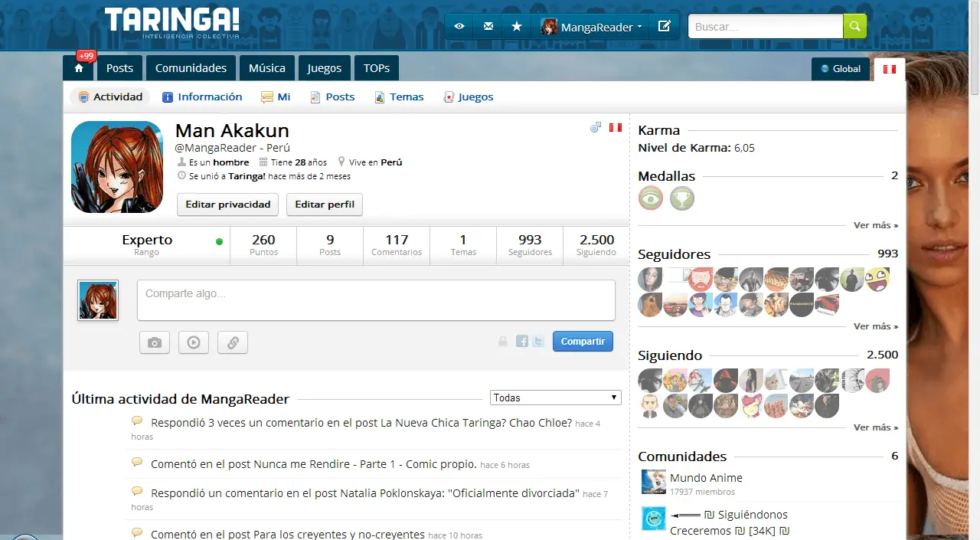Switch to the Global tab

click(x=841, y=69)
